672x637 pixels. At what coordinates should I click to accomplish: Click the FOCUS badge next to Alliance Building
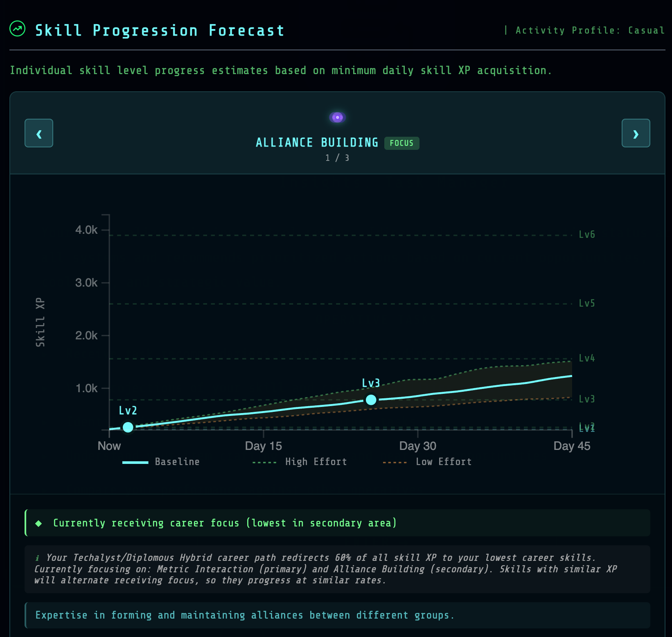(x=401, y=143)
